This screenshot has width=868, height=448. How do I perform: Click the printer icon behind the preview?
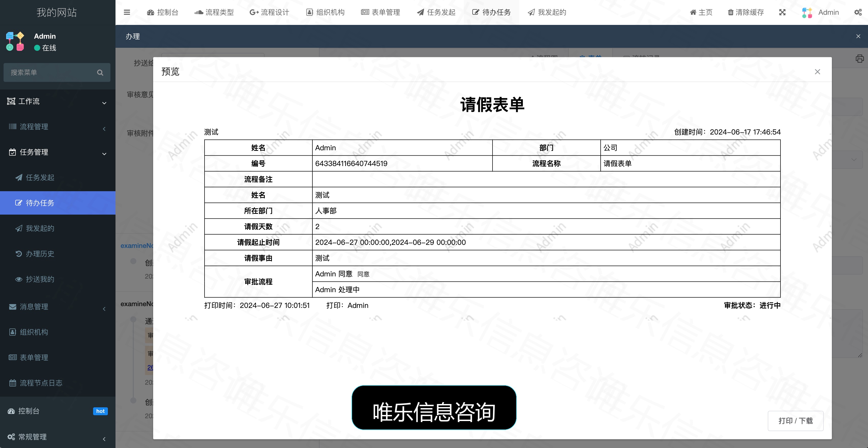coord(860,59)
